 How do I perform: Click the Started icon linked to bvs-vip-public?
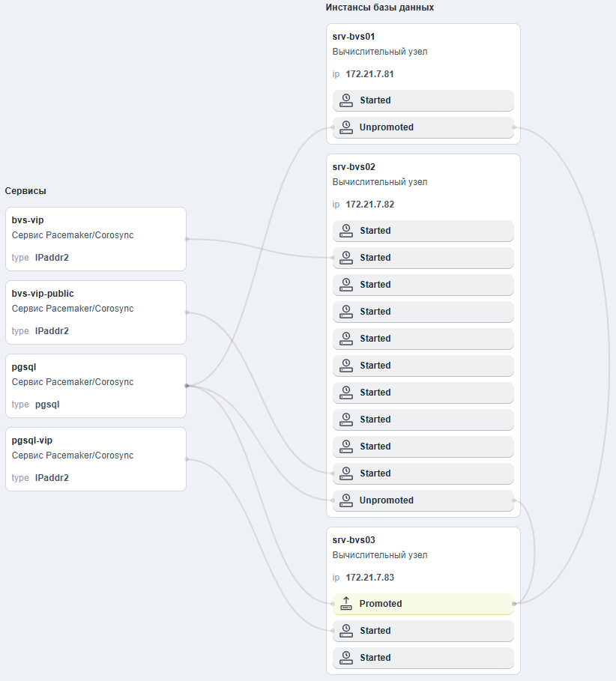345,473
